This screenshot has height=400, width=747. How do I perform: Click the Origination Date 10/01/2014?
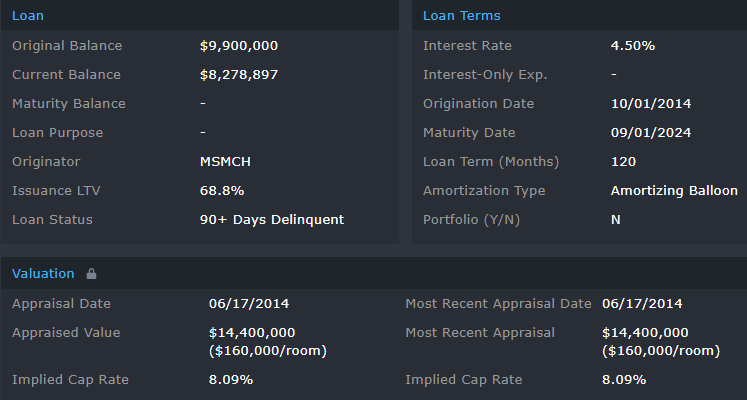coord(651,104)
